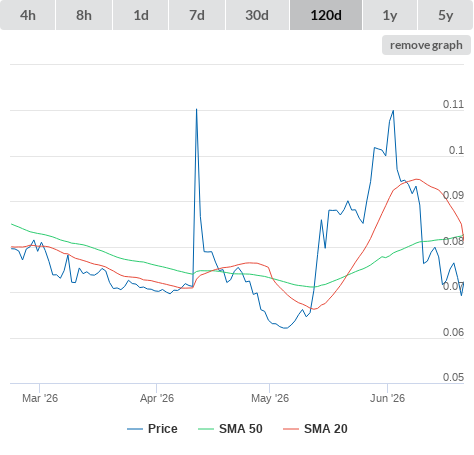Select the 30d range tab
The image size is (474, 455).
[x=257, y=15]
